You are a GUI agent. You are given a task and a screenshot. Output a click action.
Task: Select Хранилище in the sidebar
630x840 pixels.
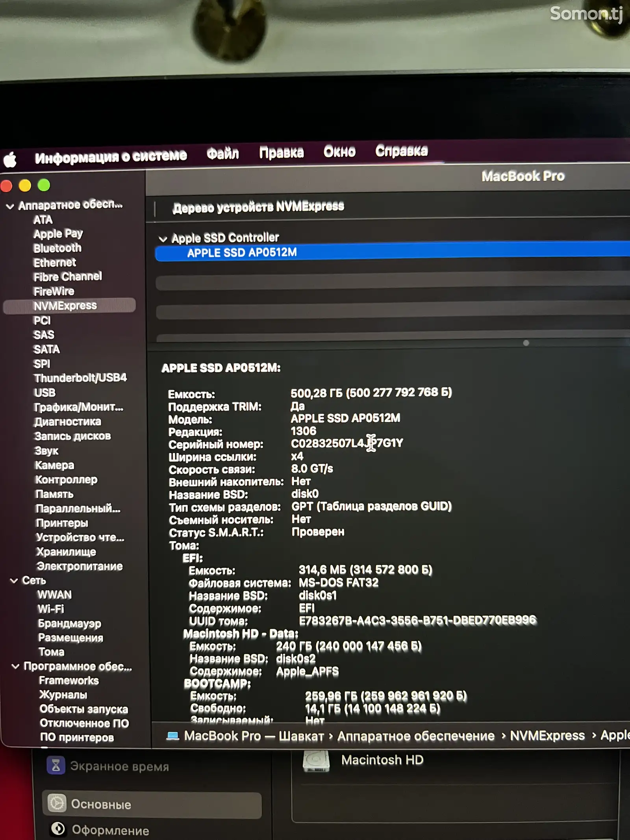pos(66,552)
